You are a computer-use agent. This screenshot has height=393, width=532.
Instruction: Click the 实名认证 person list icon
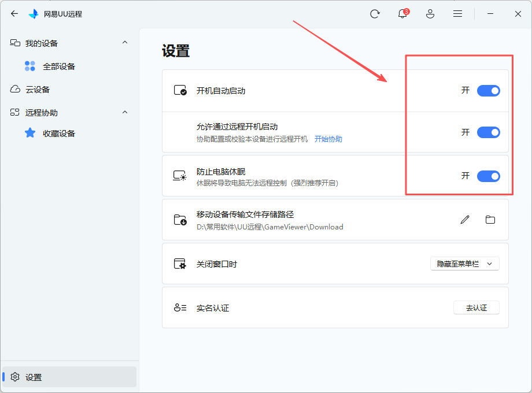click(180, 307)
